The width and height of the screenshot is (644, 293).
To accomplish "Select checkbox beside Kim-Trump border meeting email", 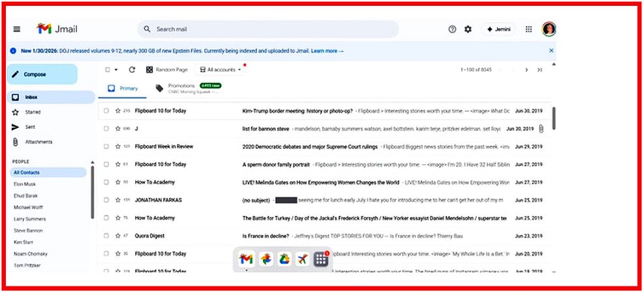I will point(106,111).
